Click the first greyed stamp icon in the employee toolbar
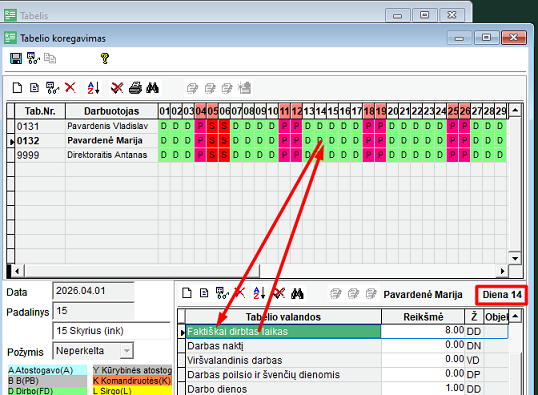Screen dimensions: 538x395 coord(192,88)
